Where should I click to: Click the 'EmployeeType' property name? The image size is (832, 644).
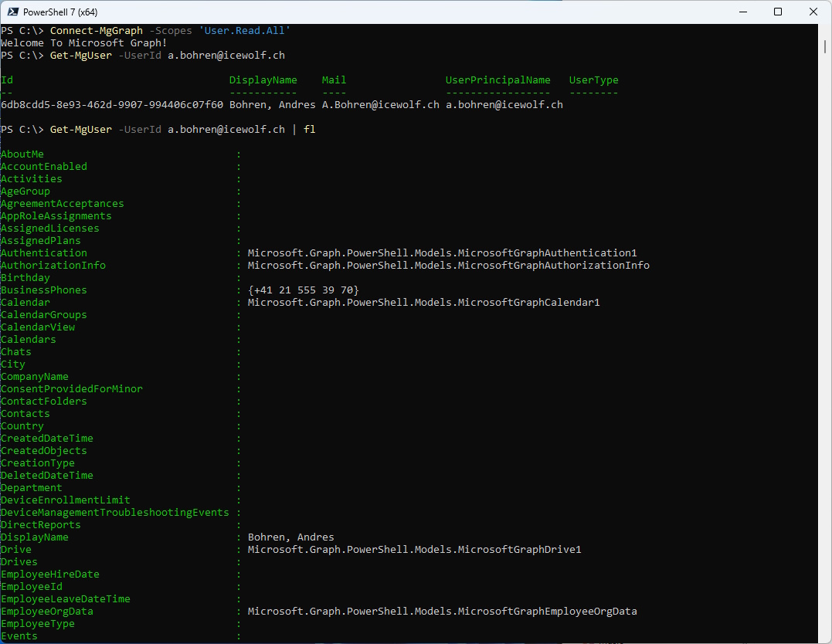click(x=38, y=624)
